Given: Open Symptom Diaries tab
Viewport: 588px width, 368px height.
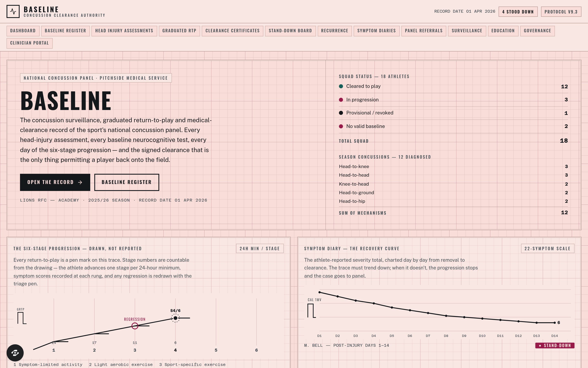Looking at the screenshot, I should click(x=376, y=31).
